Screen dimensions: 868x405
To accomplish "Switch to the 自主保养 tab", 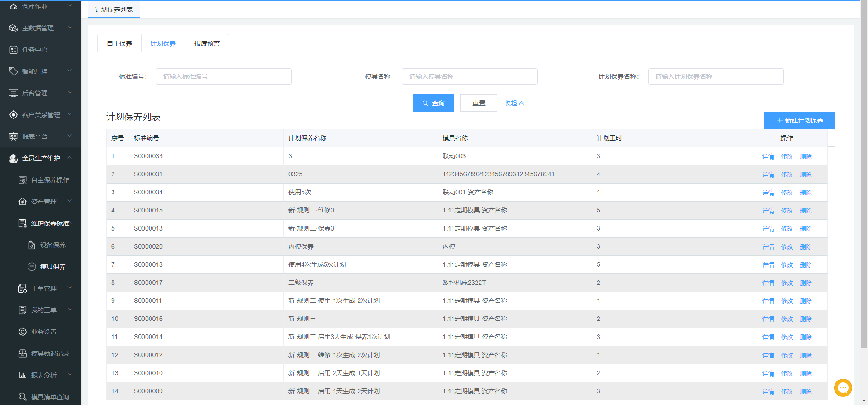I will coord(119,43).
